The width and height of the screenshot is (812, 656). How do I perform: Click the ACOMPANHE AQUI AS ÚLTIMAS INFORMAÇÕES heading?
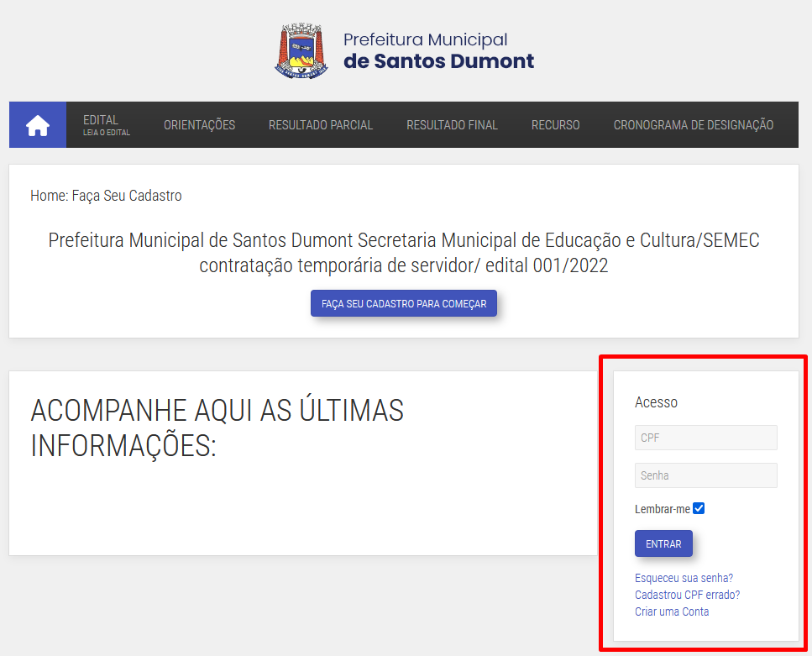coord(217,428)
